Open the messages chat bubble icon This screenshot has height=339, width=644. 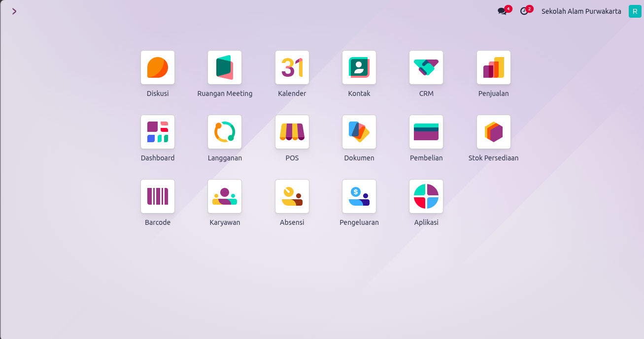click(x=502, y=11)
